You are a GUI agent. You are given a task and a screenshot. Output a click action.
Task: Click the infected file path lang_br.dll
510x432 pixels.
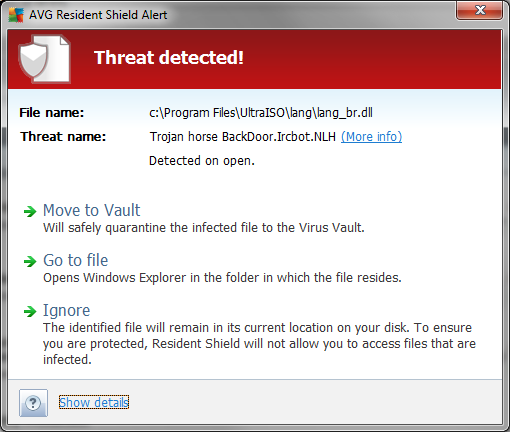(261, 113)
